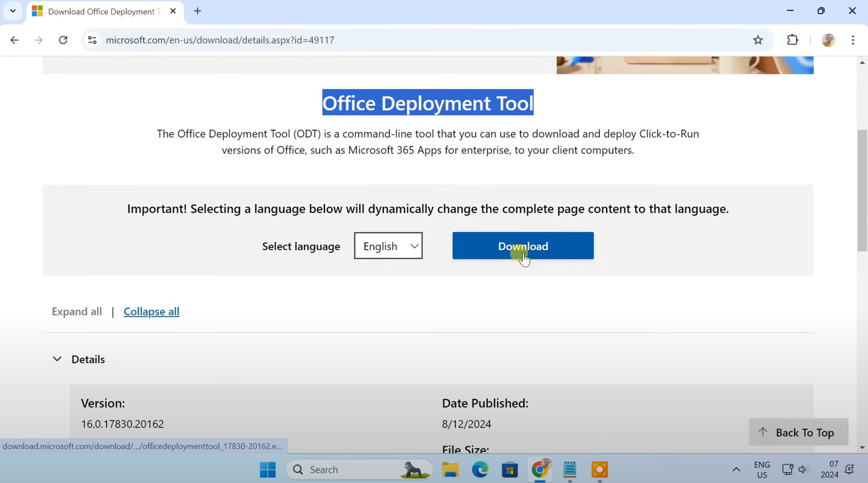
Task: Open the Chrome extensions puzzle icon
Action: (x=793, y=40)
